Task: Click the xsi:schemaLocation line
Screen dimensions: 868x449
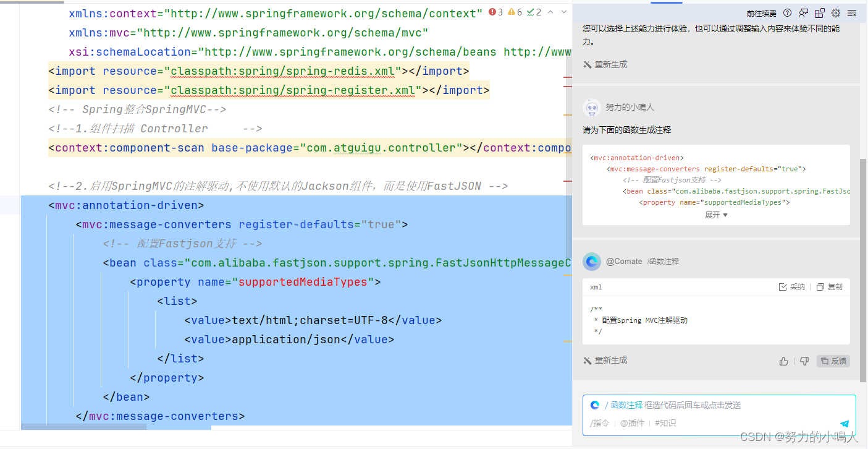Action: point(320,52)
